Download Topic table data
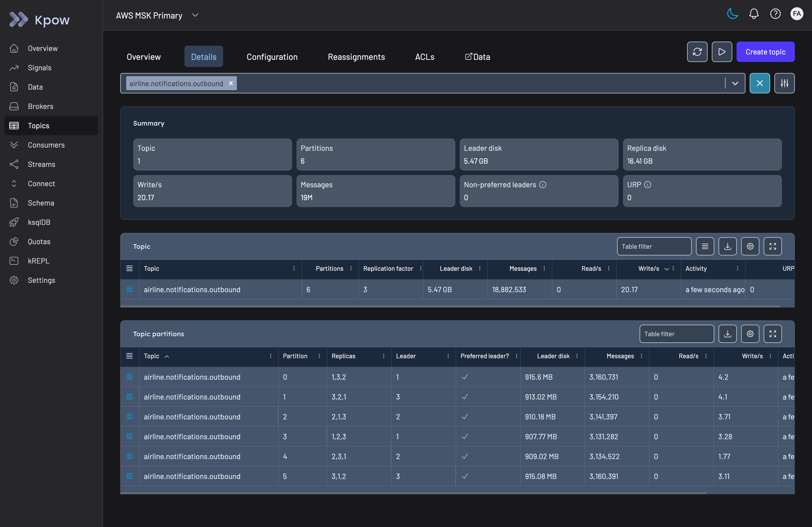The height and width of the screenshot is (527, 812). [727, 246]
